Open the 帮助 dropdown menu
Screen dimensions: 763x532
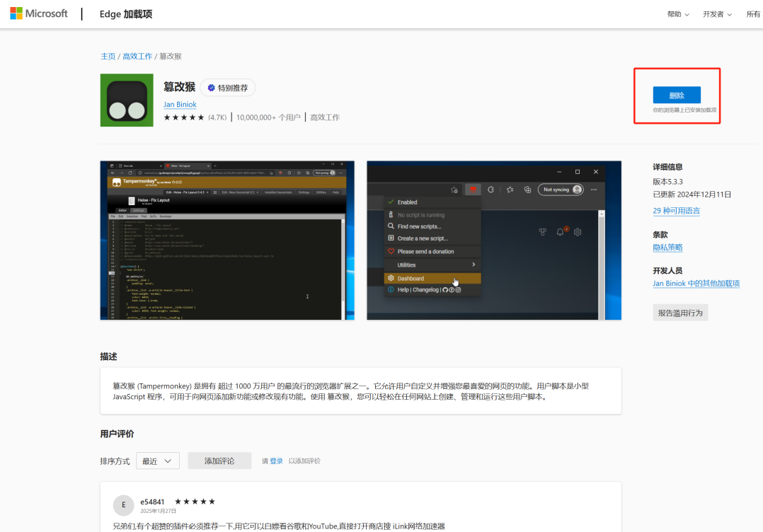[x=678, y=14]
